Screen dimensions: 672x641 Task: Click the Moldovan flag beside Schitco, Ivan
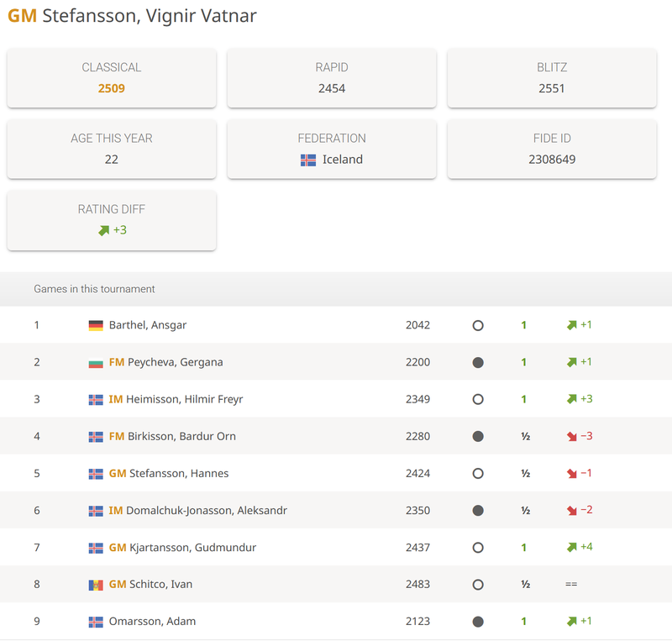(x=96, y=584)
